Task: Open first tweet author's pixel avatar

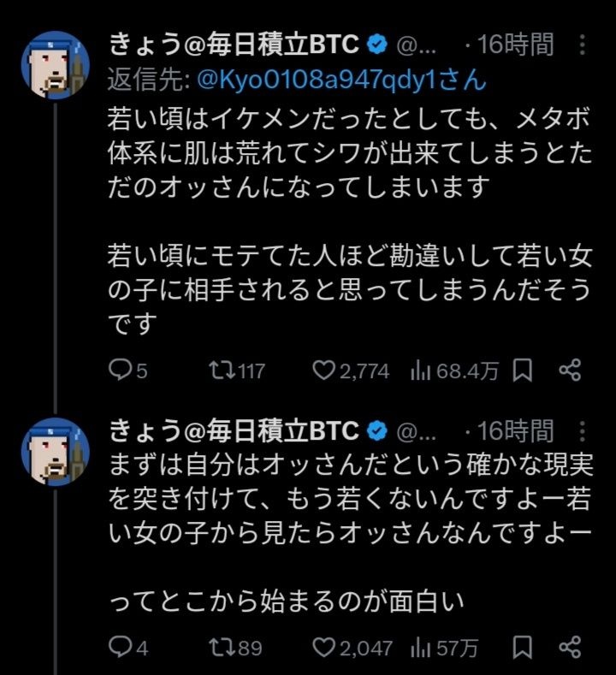Action: [x=56, y=65]
